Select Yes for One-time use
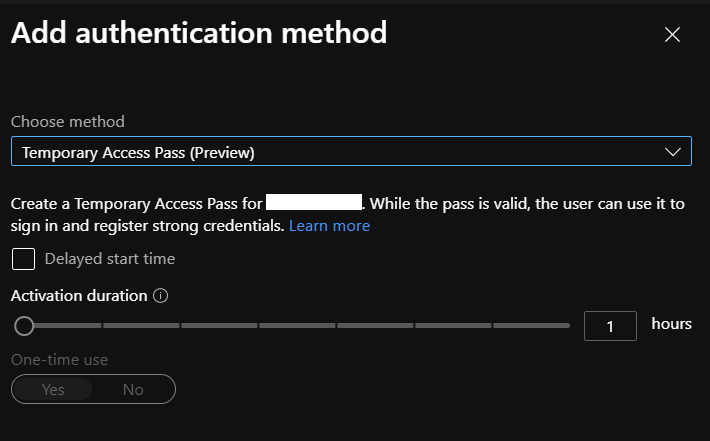Viewport: 710px width, 441px height. (x=53, y=389)
